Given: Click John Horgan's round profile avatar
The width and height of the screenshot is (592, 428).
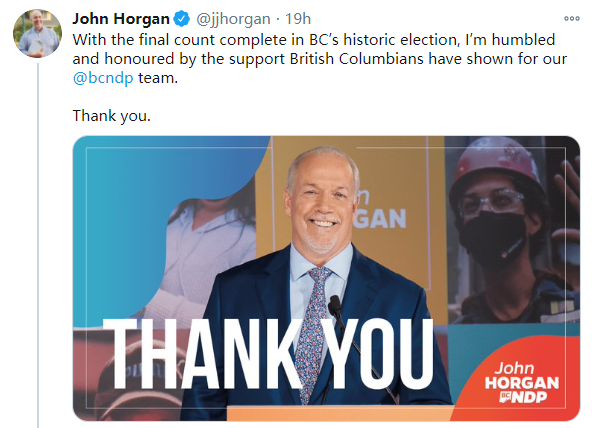Looking at the screenshot, I should [x=37, y=34].
